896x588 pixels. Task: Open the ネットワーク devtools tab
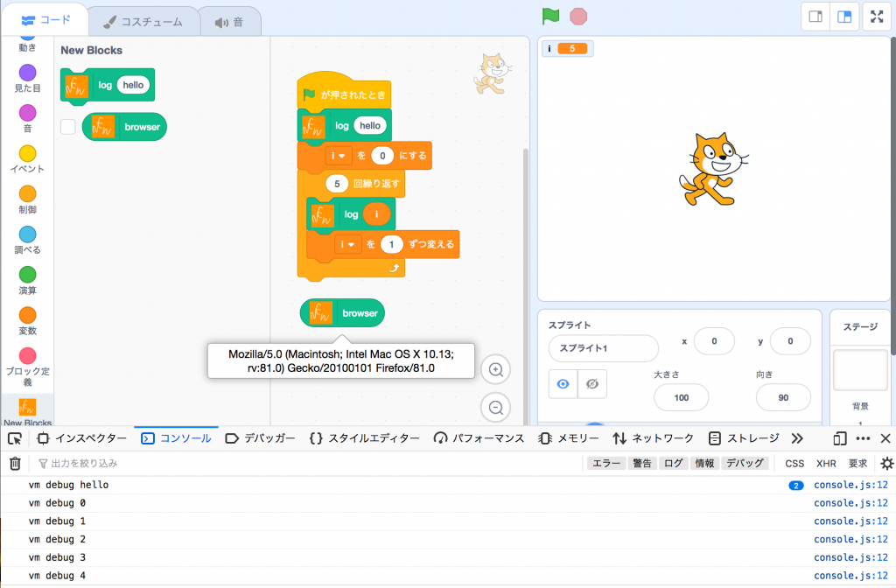653,438
